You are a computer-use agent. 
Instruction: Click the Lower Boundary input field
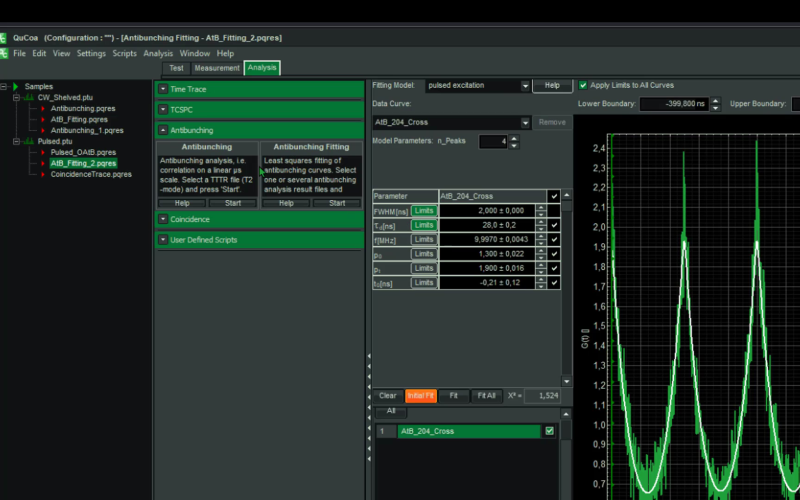(x=674, y=104)
